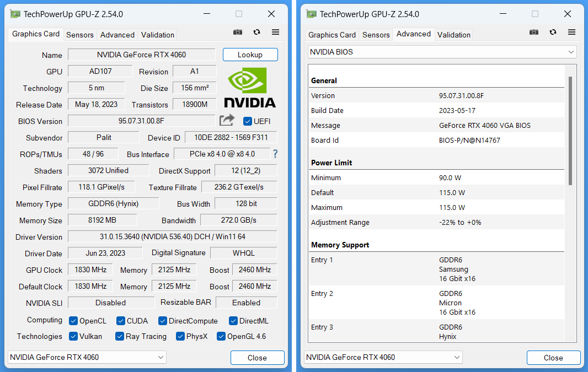588x372 pixels.
Task: Open Validation tab in left window
Action: 158,35
